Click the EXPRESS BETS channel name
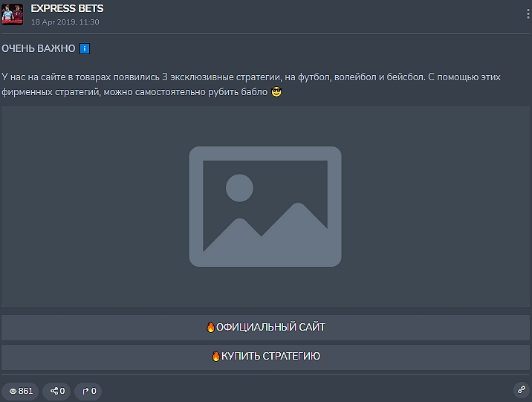Image resolution: width=532 pixels, height=402 pixels. point(67,8)
